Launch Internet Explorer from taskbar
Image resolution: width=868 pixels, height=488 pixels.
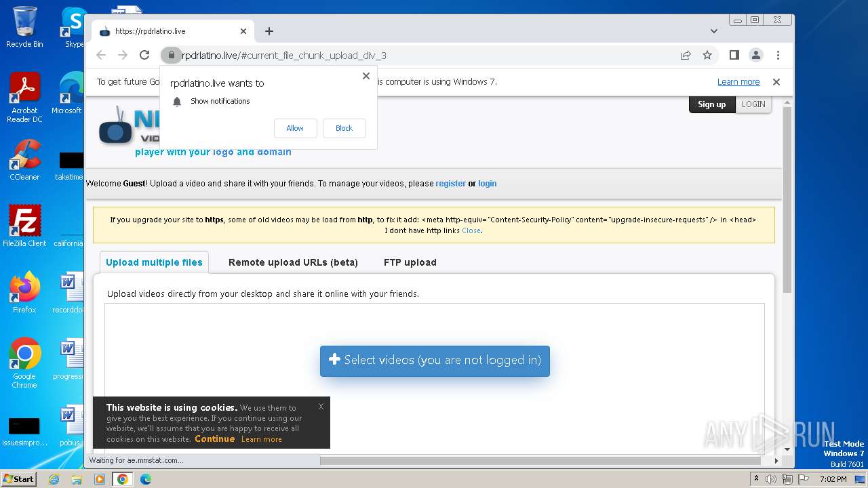(54, 479)
